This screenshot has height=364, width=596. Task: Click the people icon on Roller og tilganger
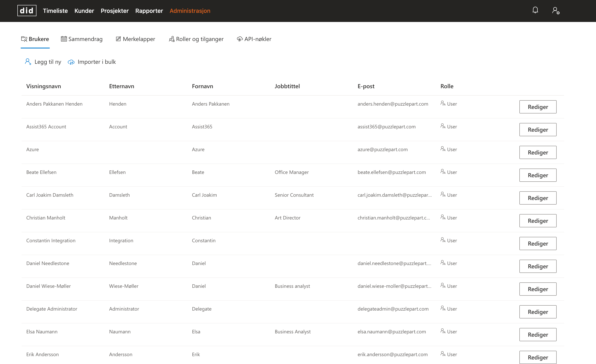click(x=171, y=39)
